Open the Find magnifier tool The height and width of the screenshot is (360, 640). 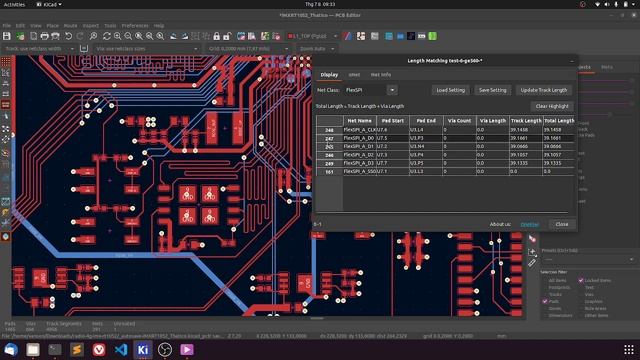click(x=93, y=36)
